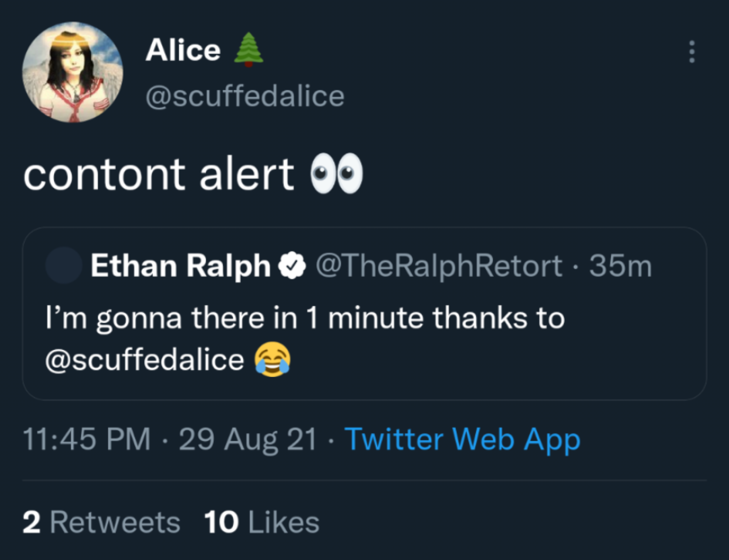Click the @TheRalphRetort handle
Screen dimensions: 729x560
click(x=439, y=266)
